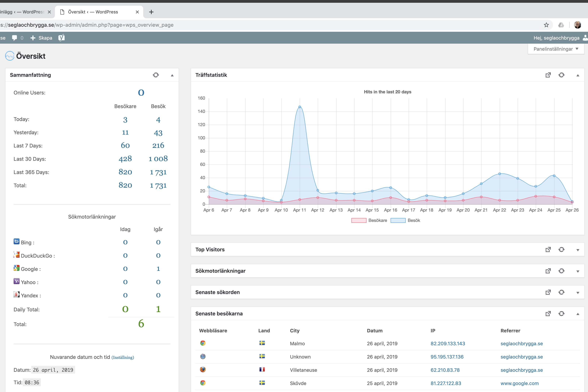Open the comments bubble icon
Screen dimensions: 588x392
tap(15, 38)
